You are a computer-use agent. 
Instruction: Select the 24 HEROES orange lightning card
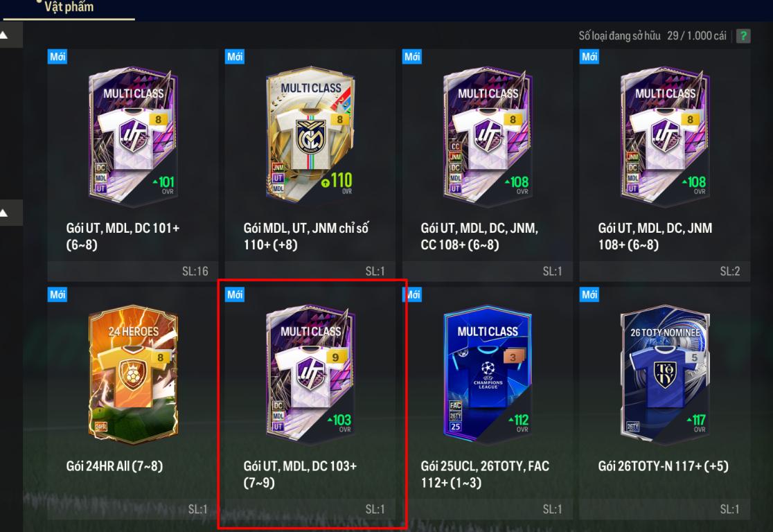(132, 374)
